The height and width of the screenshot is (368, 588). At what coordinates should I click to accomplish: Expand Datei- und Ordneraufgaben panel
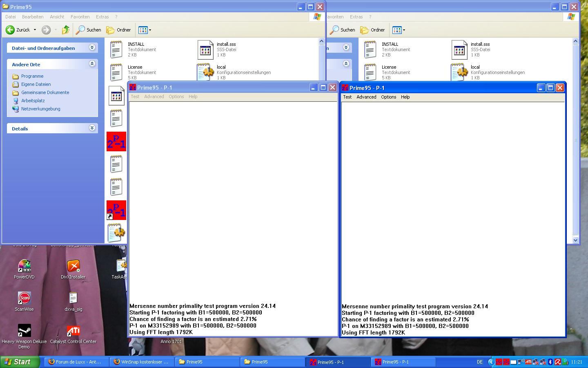point(92,47)
